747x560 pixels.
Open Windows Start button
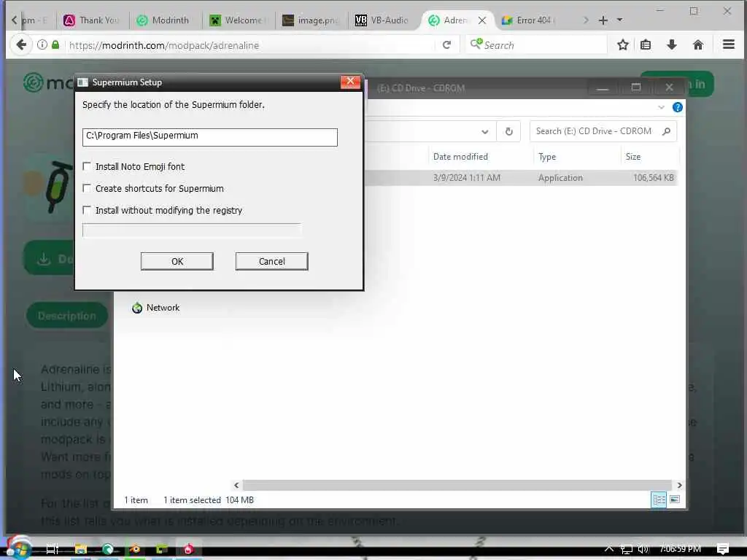[x=18, y=548]
